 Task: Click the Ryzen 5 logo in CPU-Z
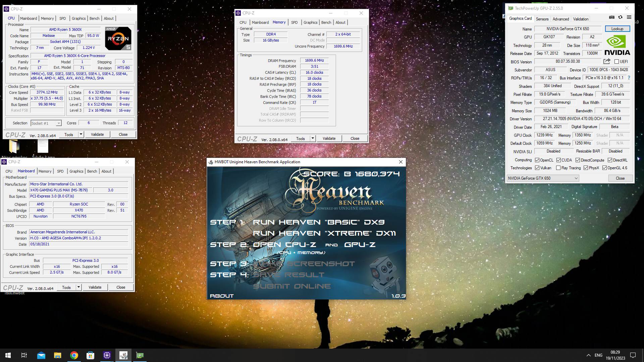point(118,39)
